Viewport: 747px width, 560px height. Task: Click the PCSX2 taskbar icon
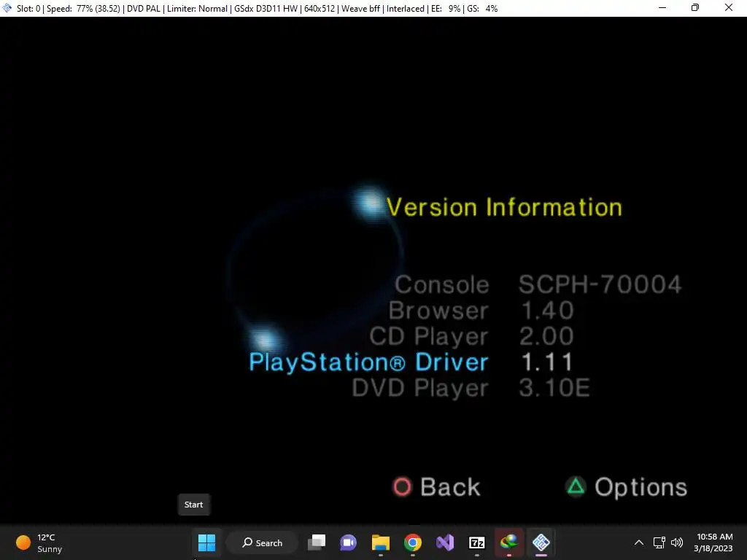pyautogui.click(x=541, y=542)
